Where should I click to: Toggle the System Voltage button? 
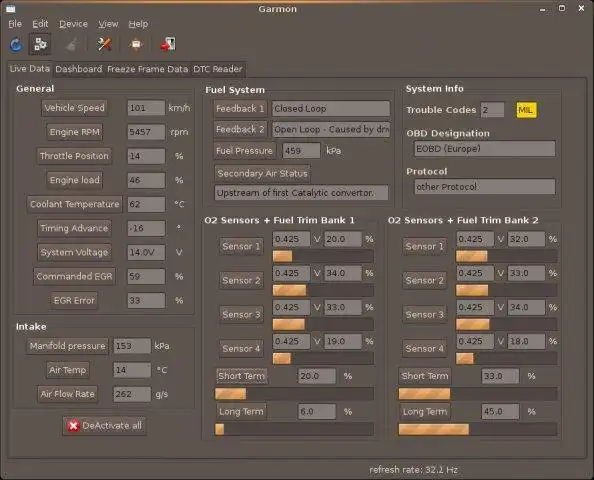pos(74,252)
